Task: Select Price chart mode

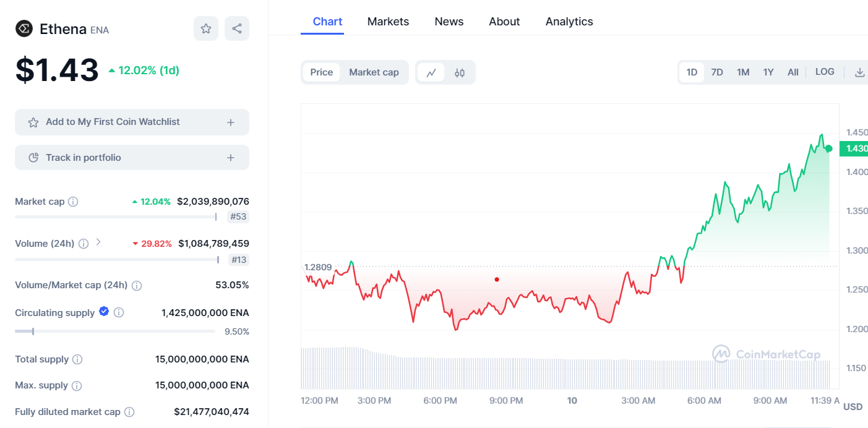Action: click(322, 72)
